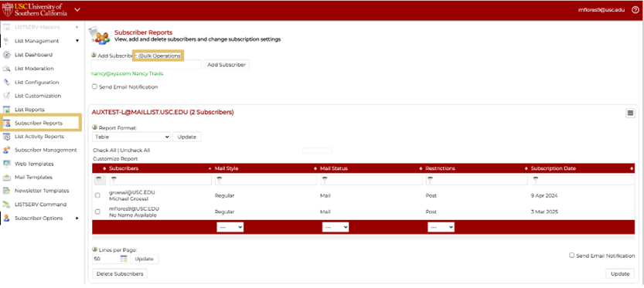Click the Lines per Page number field

[x=106, y=259]
